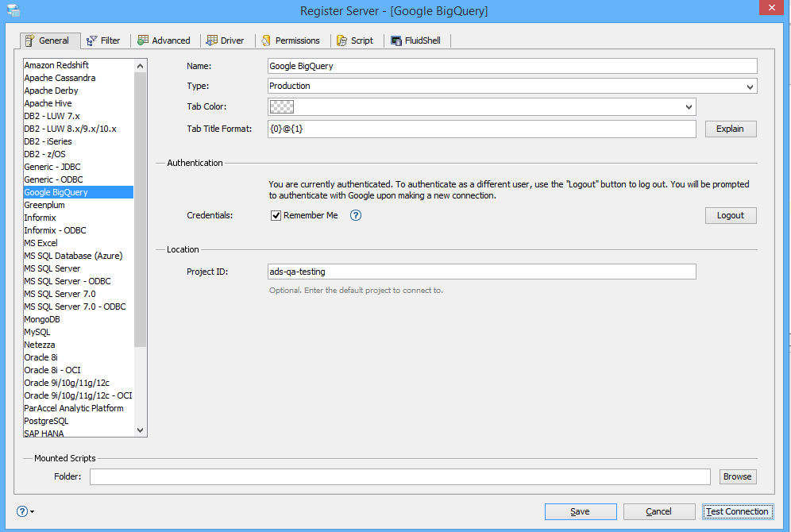Screen dimensions: 791x532
Task: Click the Permissions tab icon
Action: (266, 40)
